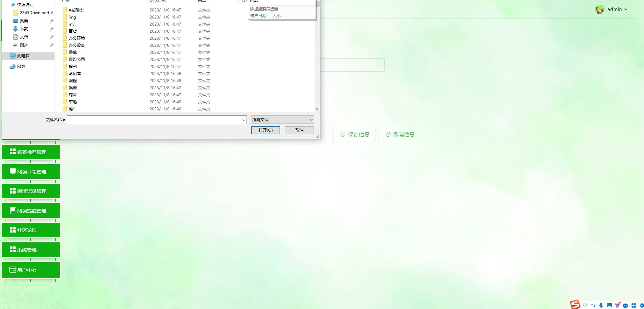Select 2345Download in quick access
Screen dimensions: 644x309
(34, 12)
